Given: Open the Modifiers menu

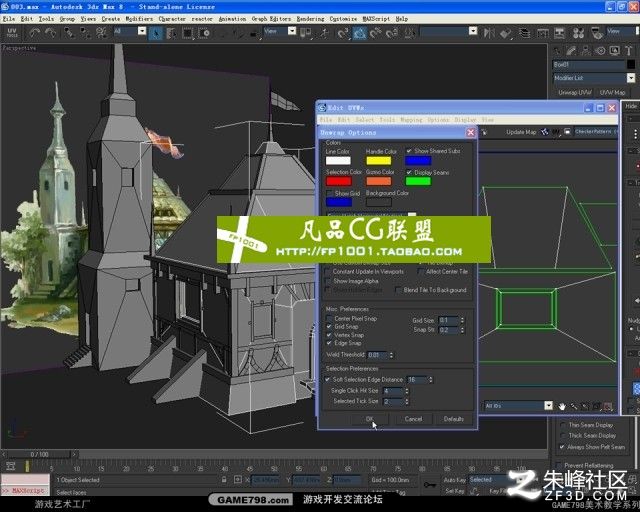Looking at the screenshot, I should pos(139,19).
